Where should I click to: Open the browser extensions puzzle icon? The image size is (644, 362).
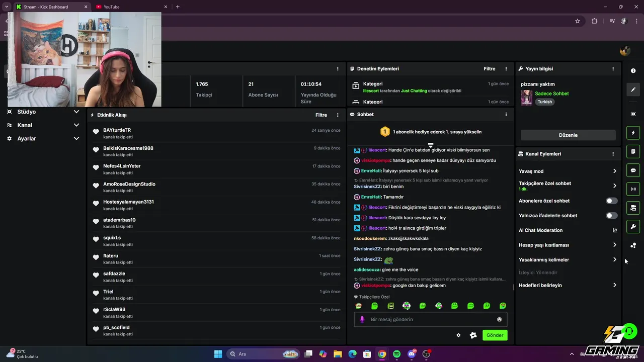click(x=595, y=21)
